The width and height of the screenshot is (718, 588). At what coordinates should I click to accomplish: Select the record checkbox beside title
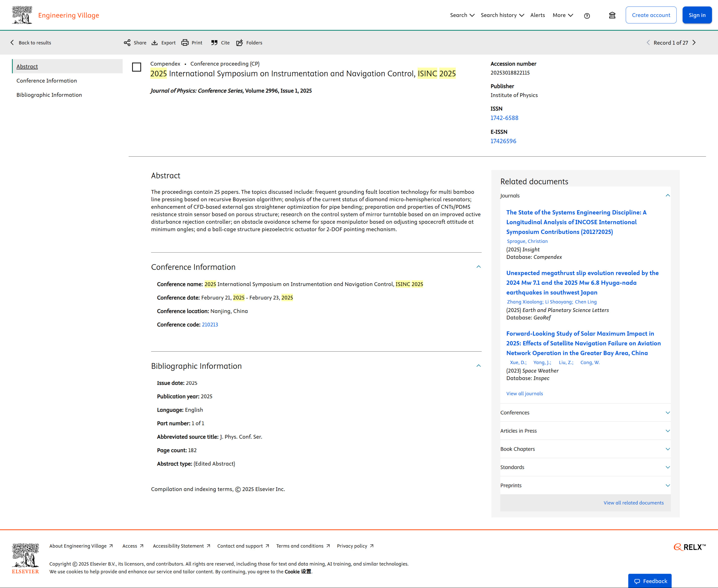coord(136,67)
